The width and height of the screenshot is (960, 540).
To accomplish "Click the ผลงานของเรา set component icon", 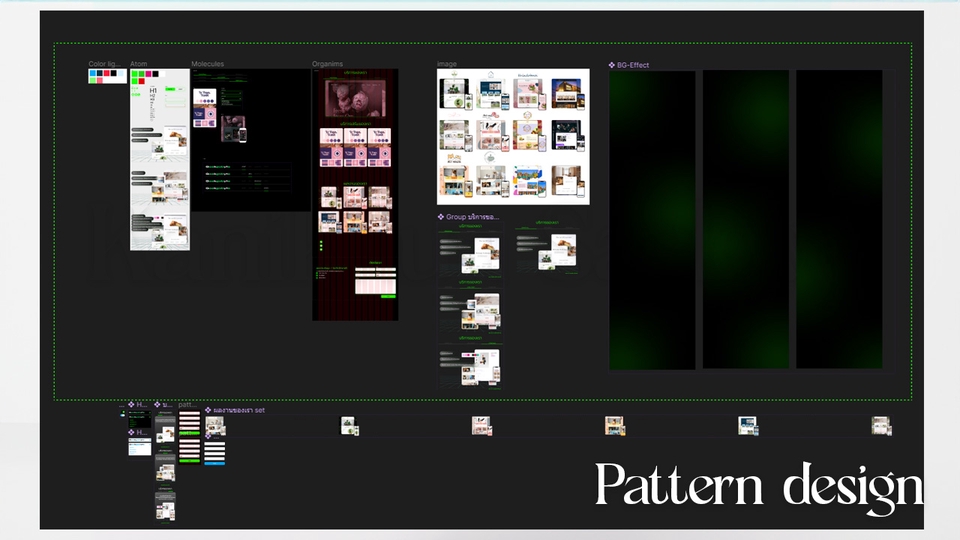I will (208, 410).
